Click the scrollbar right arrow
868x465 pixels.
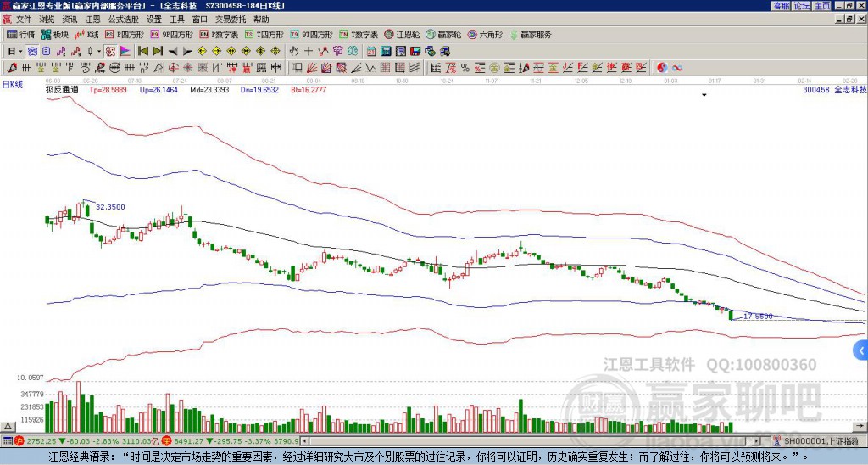(x=757, y=441)
